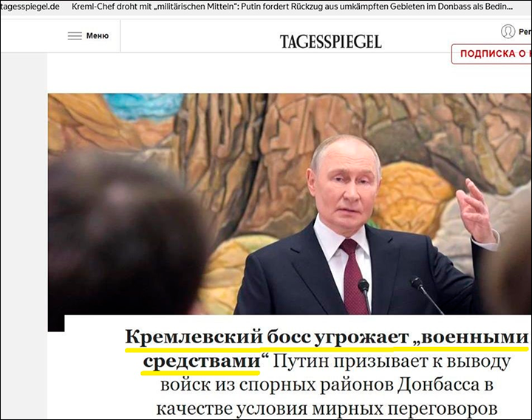Click the quoted word „военными in headline
This screenshot has width=532, height=420.
[x=471, y=337]
